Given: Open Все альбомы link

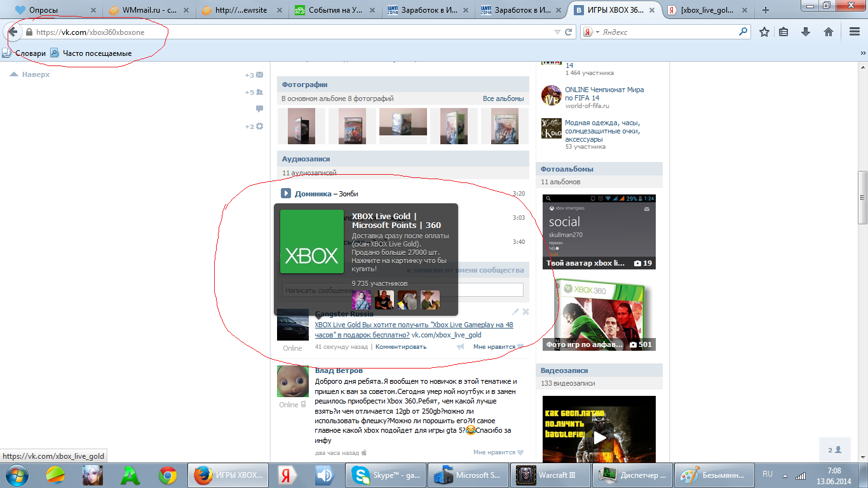Looking at the screenshot, I should pos(503,98).
